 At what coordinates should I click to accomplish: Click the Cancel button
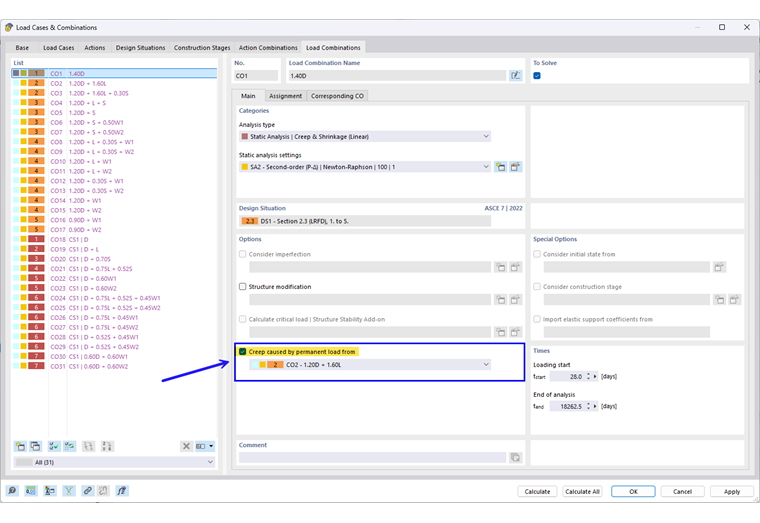click(682, 491)
